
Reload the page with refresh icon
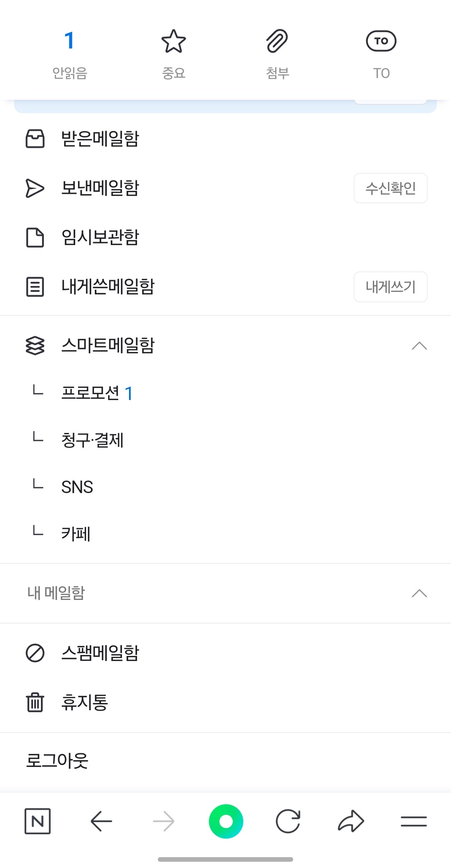click(x=288, y=821)
